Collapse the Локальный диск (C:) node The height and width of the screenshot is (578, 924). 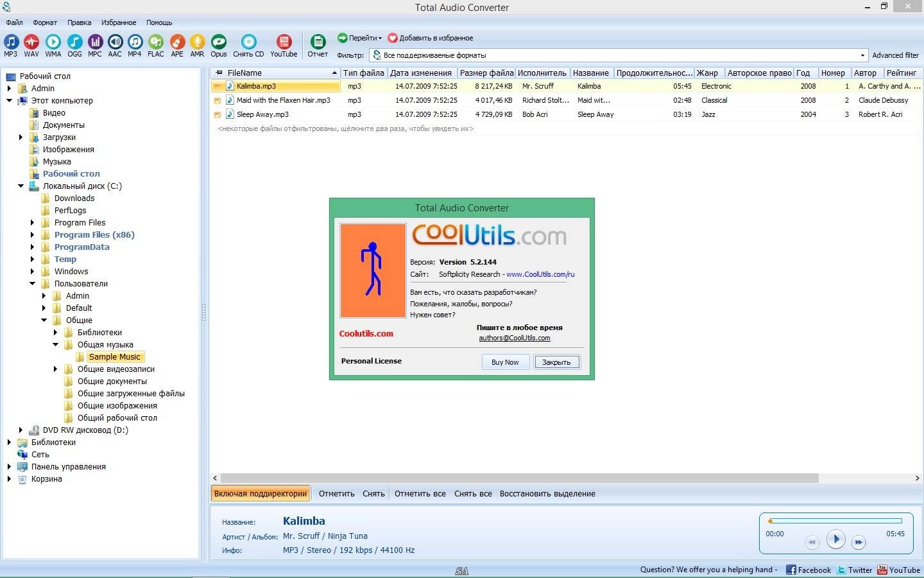(x=21, y=186)
